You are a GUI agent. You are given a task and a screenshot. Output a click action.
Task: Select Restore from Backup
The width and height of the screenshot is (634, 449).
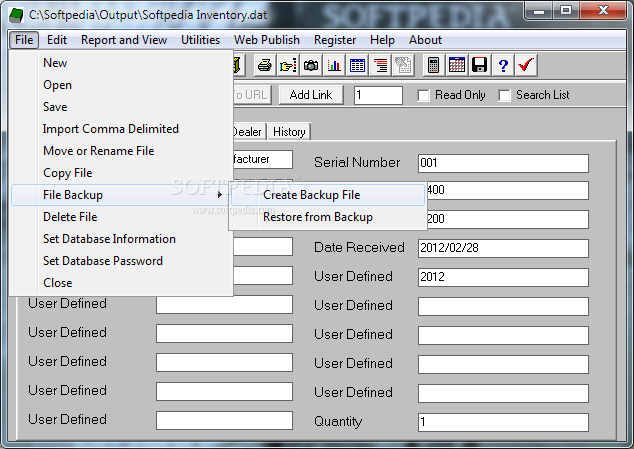pyautogui.click(x=328, y=217)
